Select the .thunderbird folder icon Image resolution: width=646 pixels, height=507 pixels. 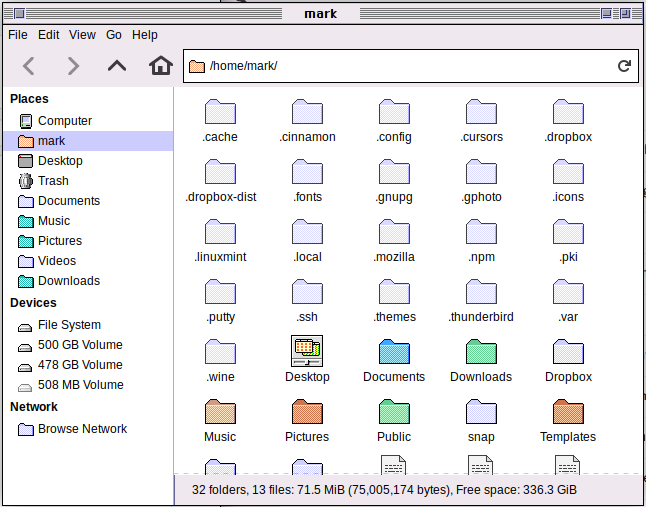click(481, 292)
